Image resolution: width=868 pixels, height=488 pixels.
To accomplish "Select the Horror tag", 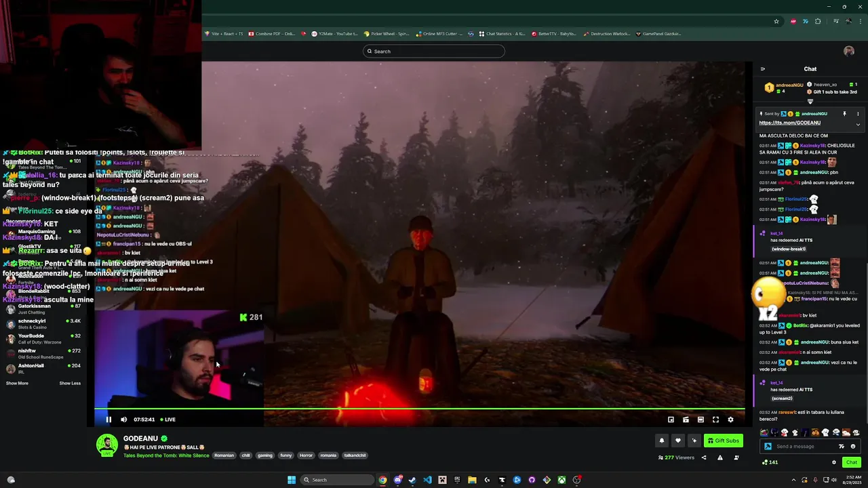I will tap(307, 455).
